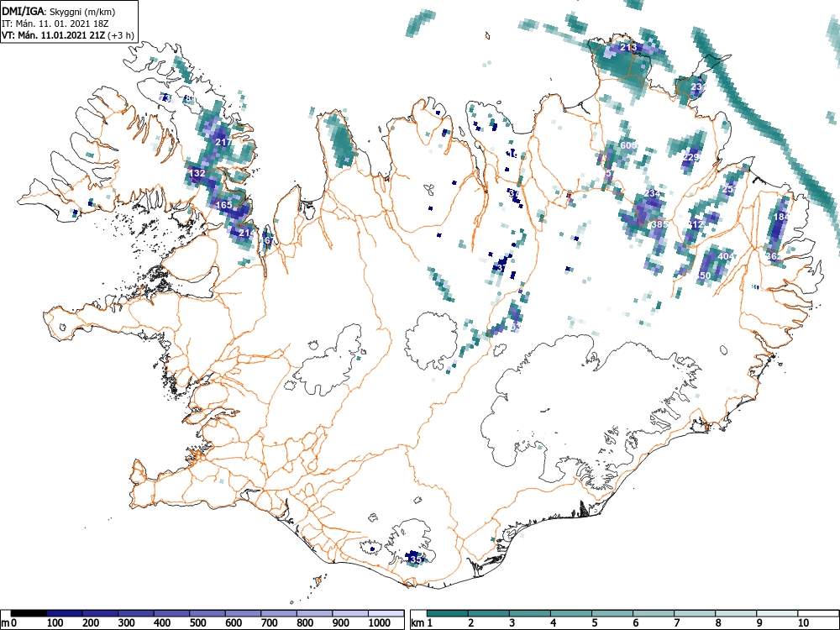Click the '385' map value
The width and height of the screenshot is (840, 630).
pos(659,224)
